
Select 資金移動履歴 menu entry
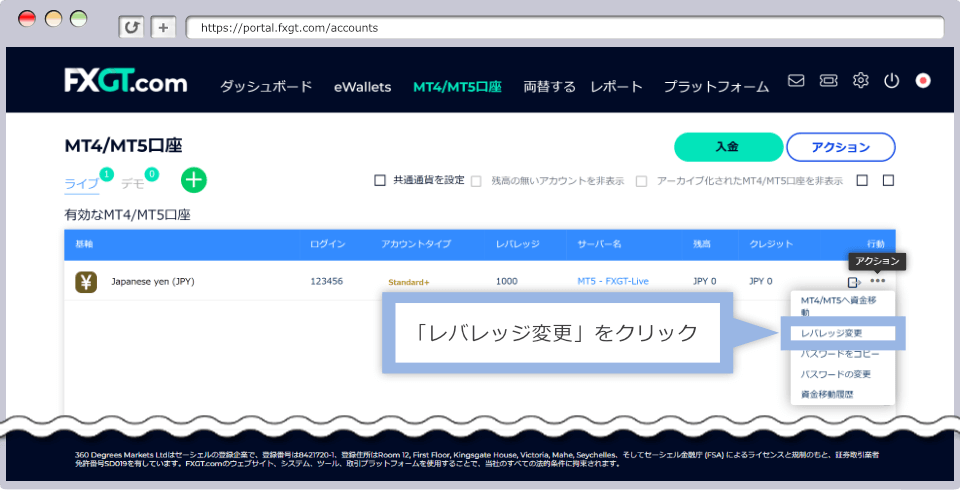pos(827,394)
